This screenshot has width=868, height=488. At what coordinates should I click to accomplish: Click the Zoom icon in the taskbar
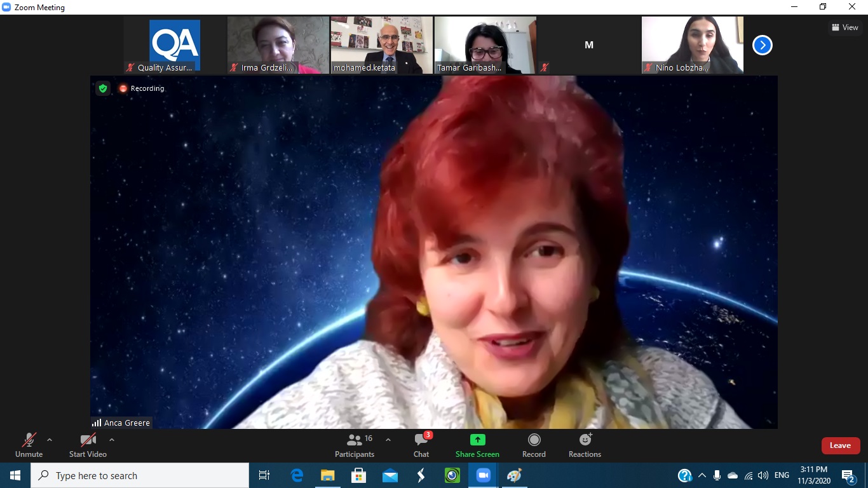coord(484,475)
